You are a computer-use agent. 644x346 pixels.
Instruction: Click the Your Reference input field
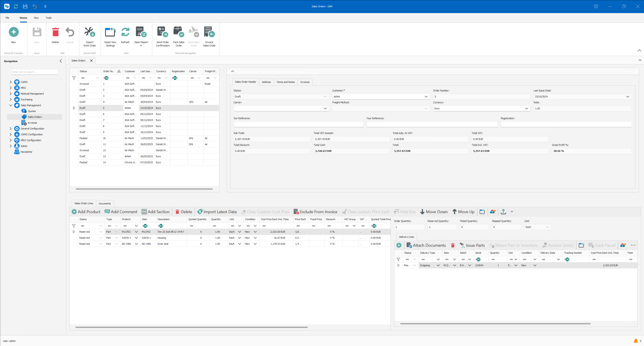click(432, 124)
